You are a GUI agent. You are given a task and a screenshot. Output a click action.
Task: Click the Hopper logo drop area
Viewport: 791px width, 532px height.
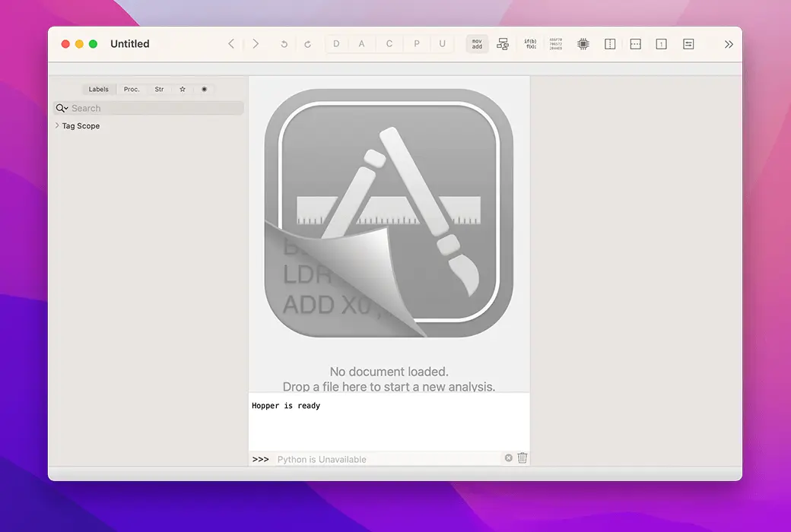389,214
